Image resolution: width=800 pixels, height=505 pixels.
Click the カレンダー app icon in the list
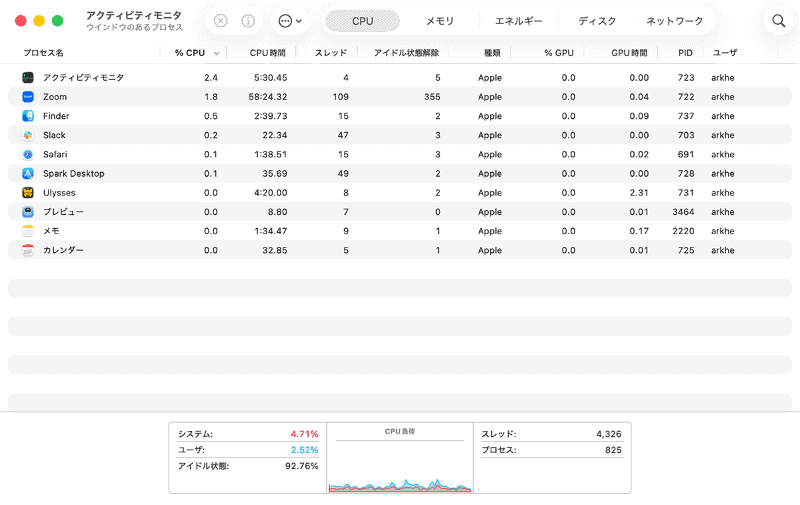(x=28, y=250)
